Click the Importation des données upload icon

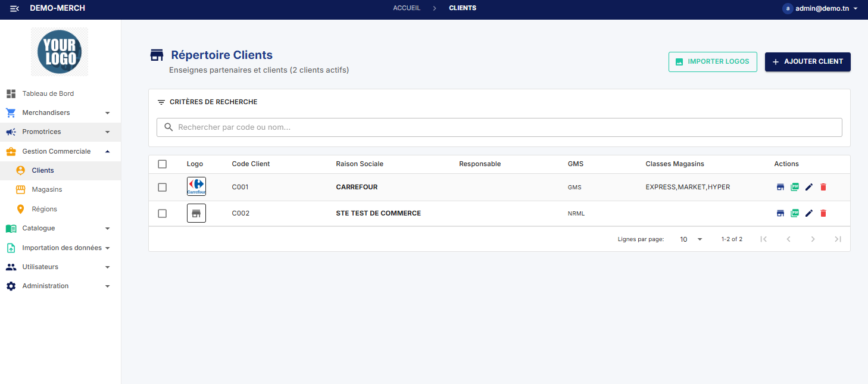point(11,248)
